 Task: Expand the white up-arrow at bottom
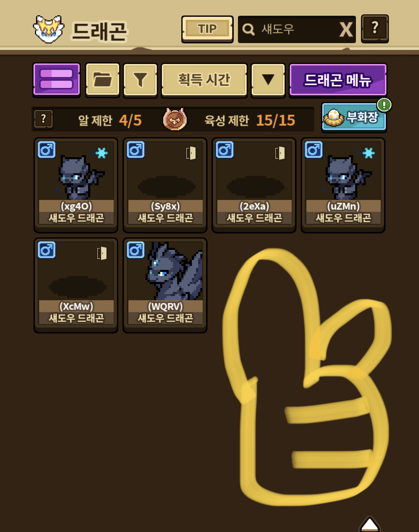[370, 524]
